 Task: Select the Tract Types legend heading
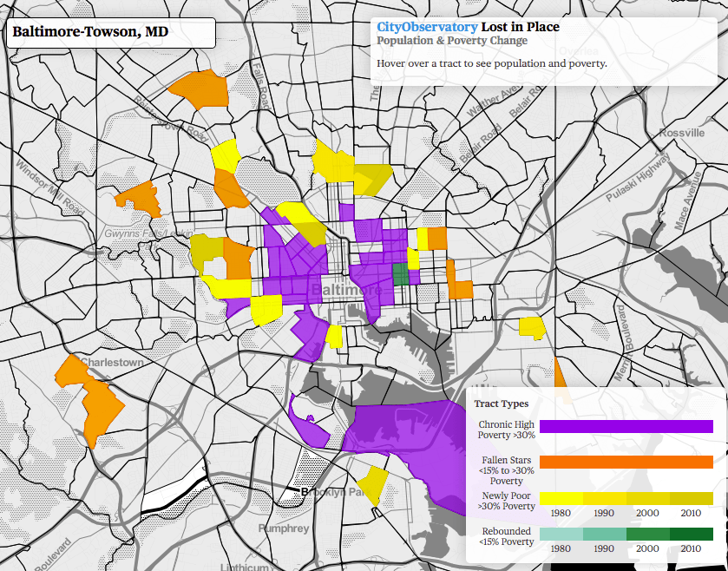(x=501, y=404)
